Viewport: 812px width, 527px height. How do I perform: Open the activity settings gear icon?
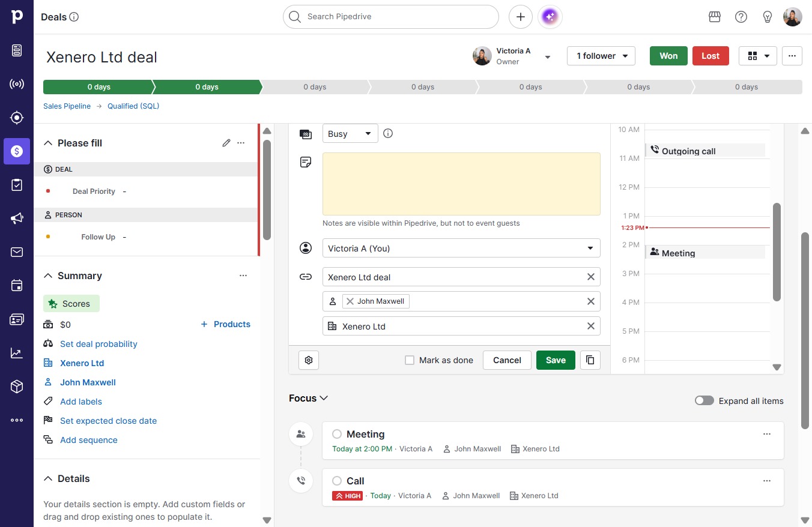click(x=309, y=360)
